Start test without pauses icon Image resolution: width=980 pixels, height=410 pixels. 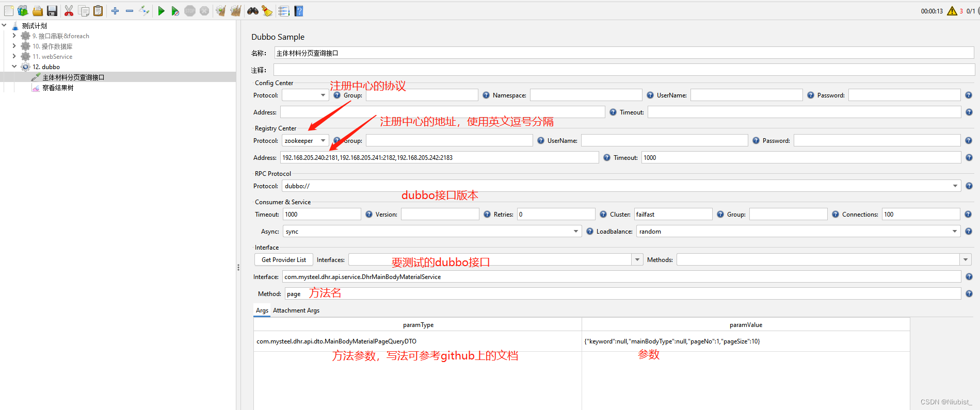point(175,11)
